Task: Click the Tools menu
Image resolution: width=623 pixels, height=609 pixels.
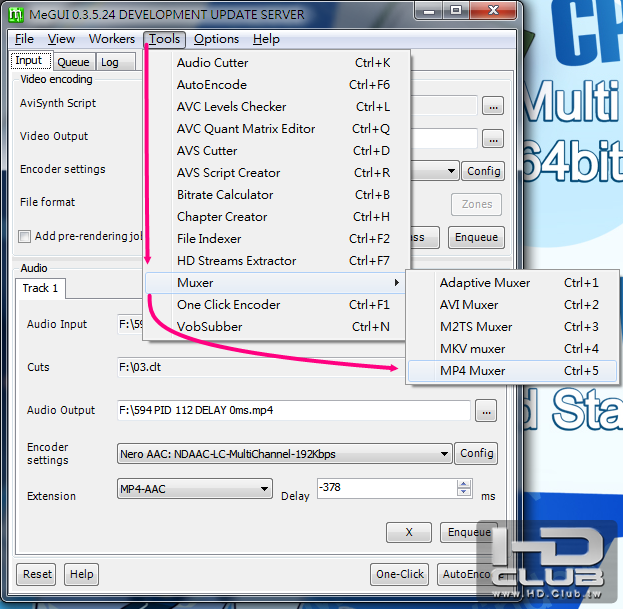Action: click(x=164, y=39)
